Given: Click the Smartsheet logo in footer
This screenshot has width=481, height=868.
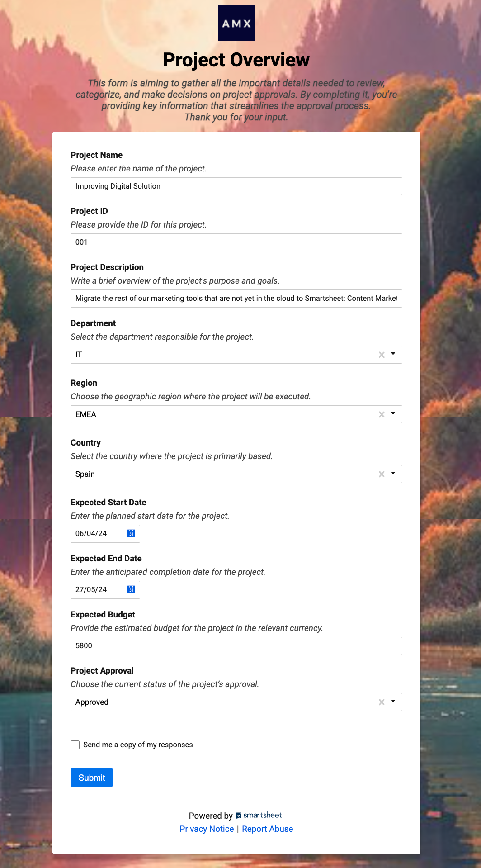Looking at the screenshot, I should pos(259,815).
